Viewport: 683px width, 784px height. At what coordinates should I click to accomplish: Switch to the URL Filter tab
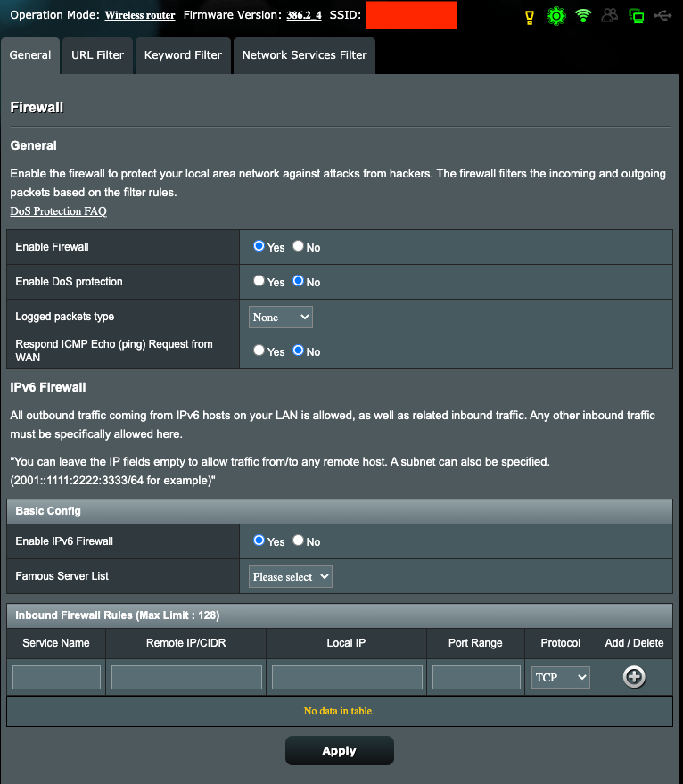[98, 55]
